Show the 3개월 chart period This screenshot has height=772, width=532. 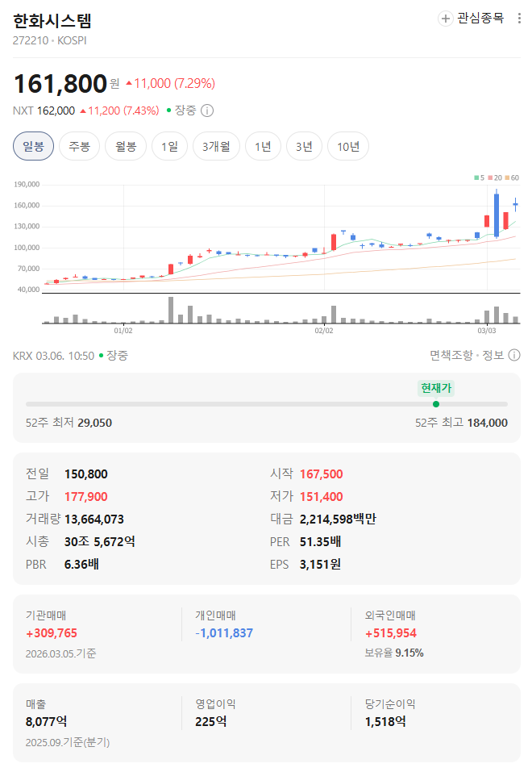(217, 146)
